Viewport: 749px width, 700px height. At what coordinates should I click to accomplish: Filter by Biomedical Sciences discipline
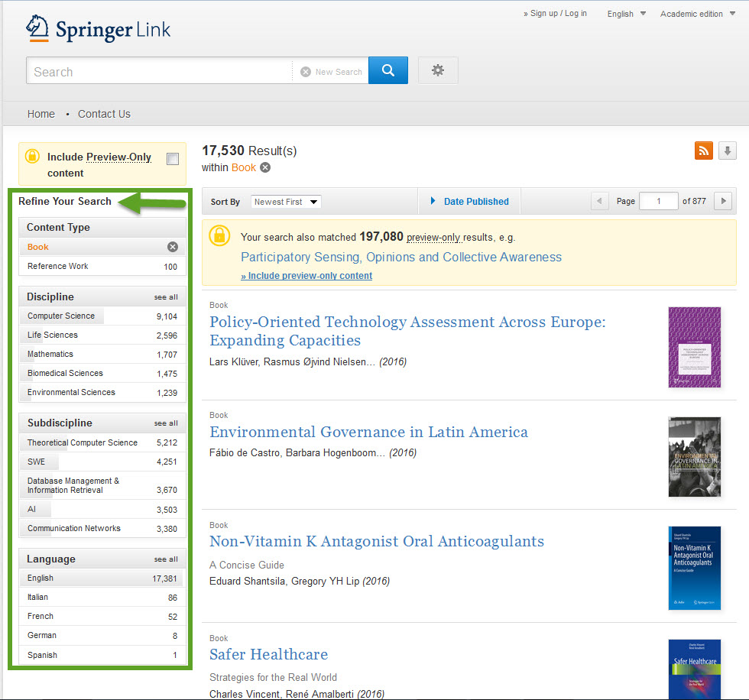pos(102,374)
